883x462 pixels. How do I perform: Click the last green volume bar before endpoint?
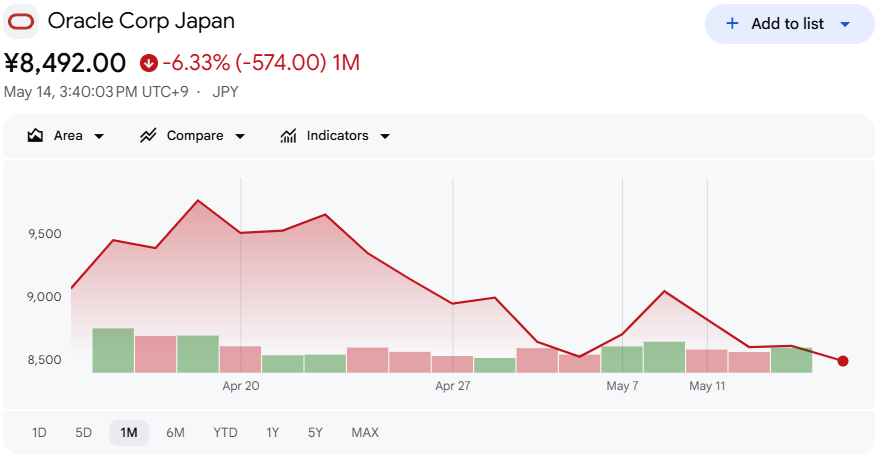(x=791, y=361)
